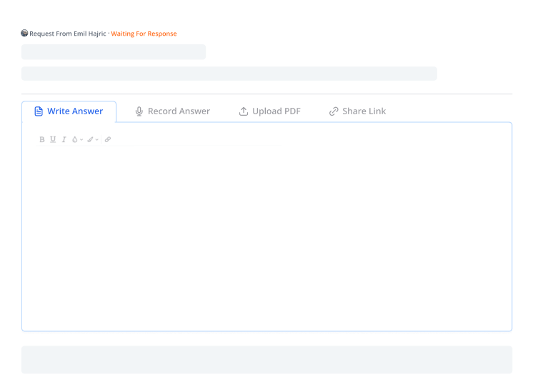
Task: Switch to the Record Answer tab
Action: 173,111
